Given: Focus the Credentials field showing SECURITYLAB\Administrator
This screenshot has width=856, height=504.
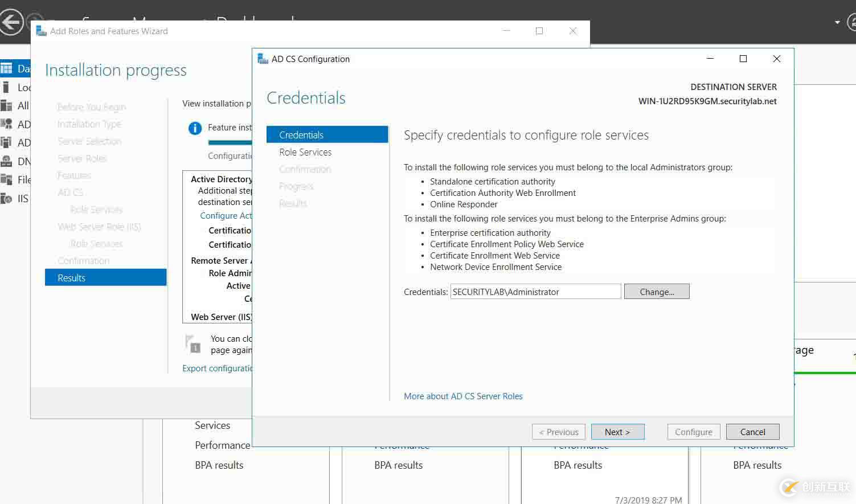Looking at the screenshot, I should click(535, 292).
